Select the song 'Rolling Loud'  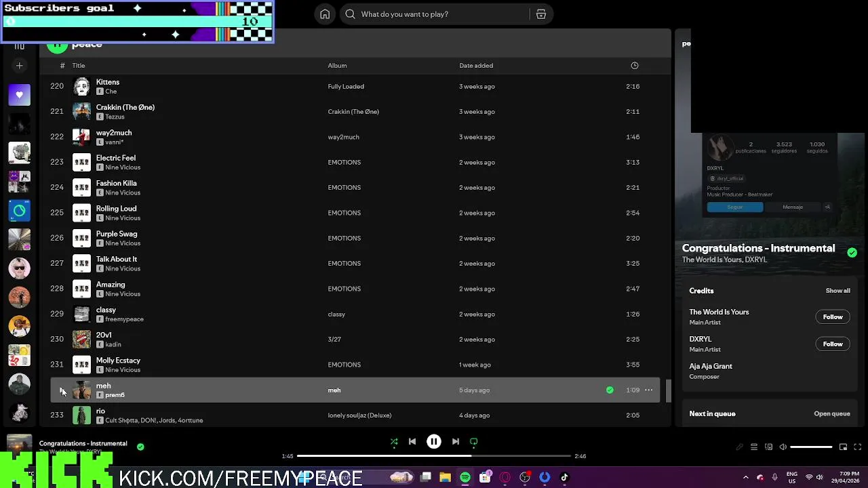[116, 209]
